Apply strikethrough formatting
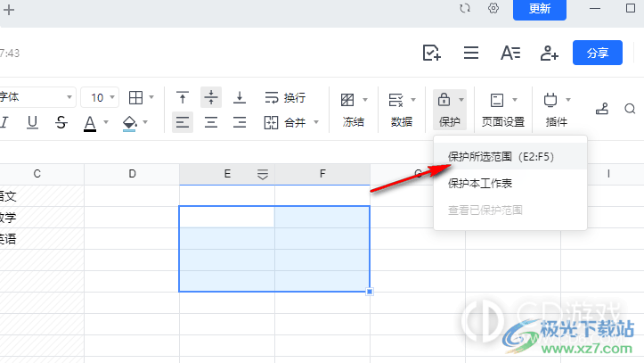The height and width of the screenshot is (363, 644). coord(61,123)
